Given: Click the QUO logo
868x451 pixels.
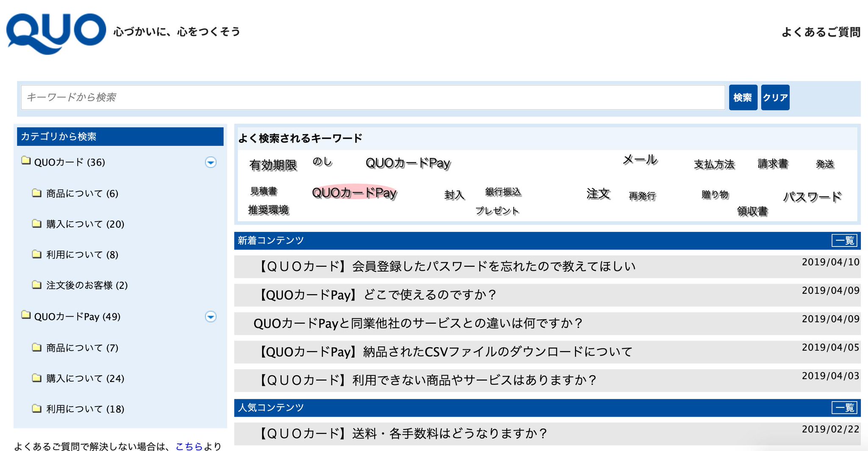Looking at the screenshot, I should (x=56, y=33).
